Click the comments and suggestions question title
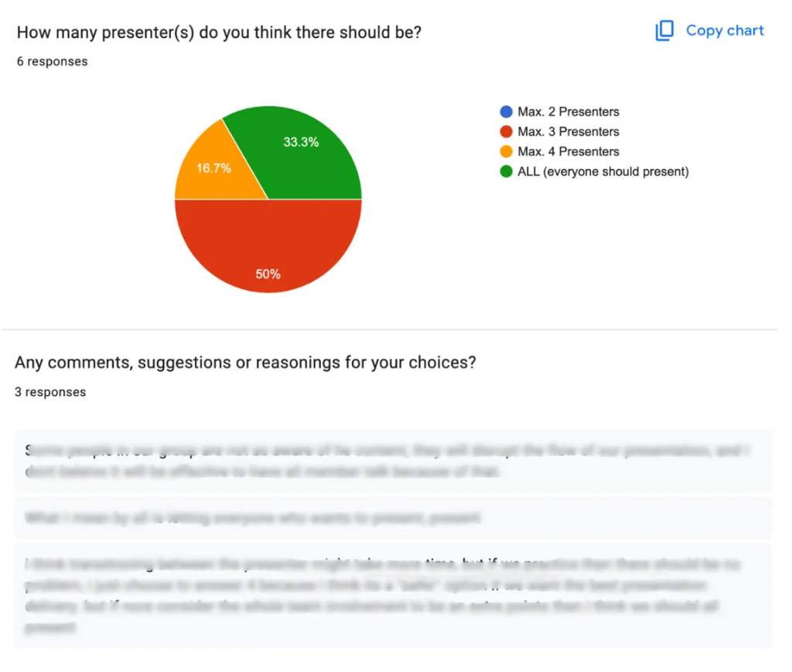792x672 pixels. point(245,362)
